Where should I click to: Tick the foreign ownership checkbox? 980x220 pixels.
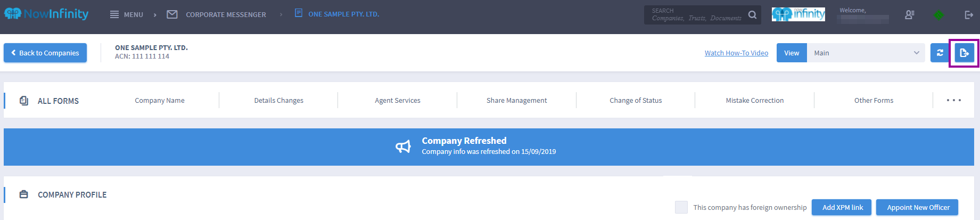click(681, 207)
